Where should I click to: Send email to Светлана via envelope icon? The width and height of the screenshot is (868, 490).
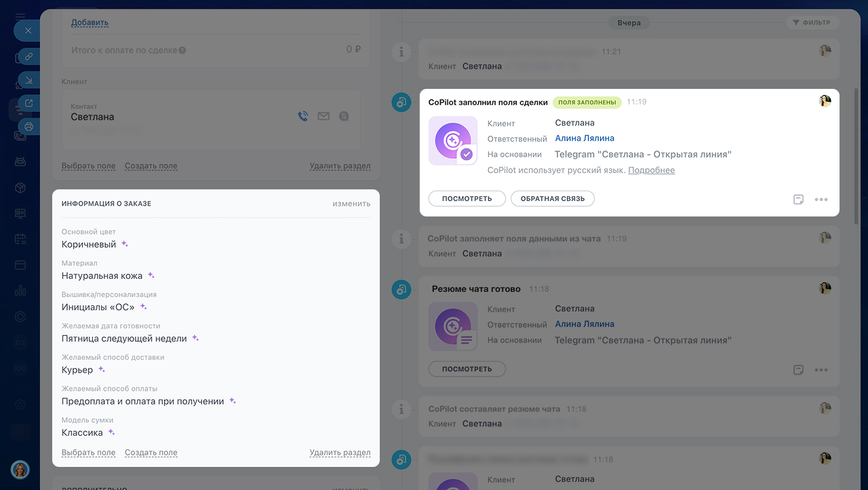(x=323, y=117)
